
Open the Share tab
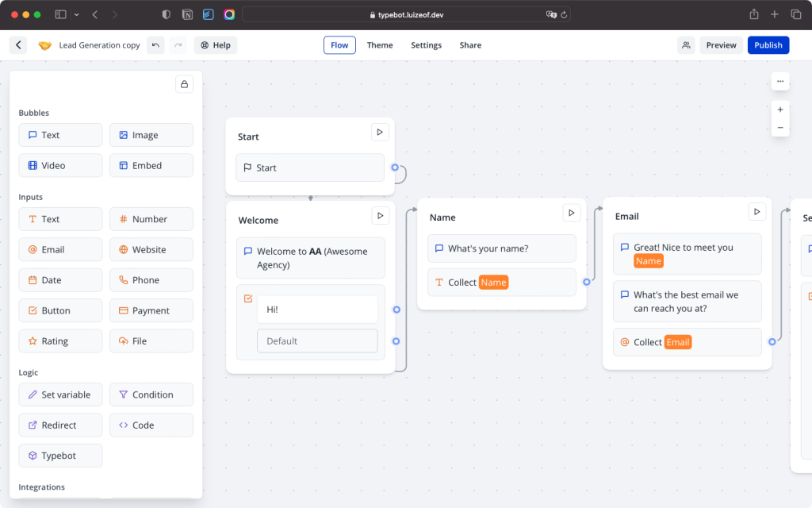tap(470, 45)
